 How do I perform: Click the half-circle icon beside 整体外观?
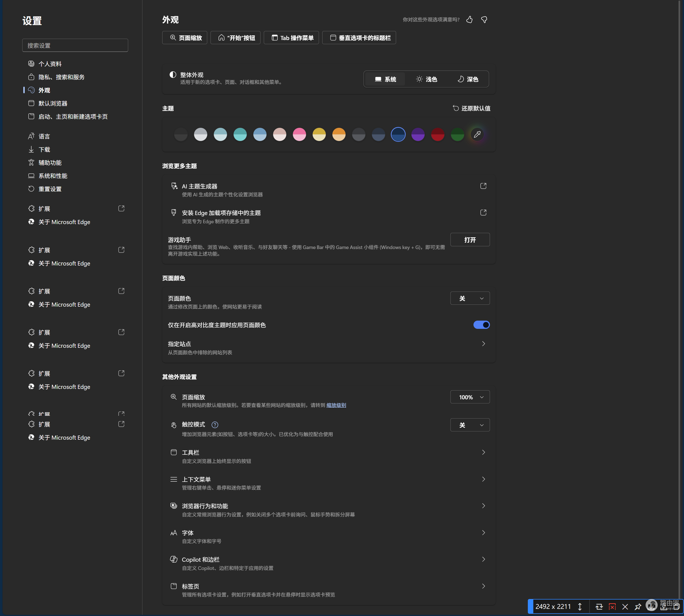click(x=173, y=74)
